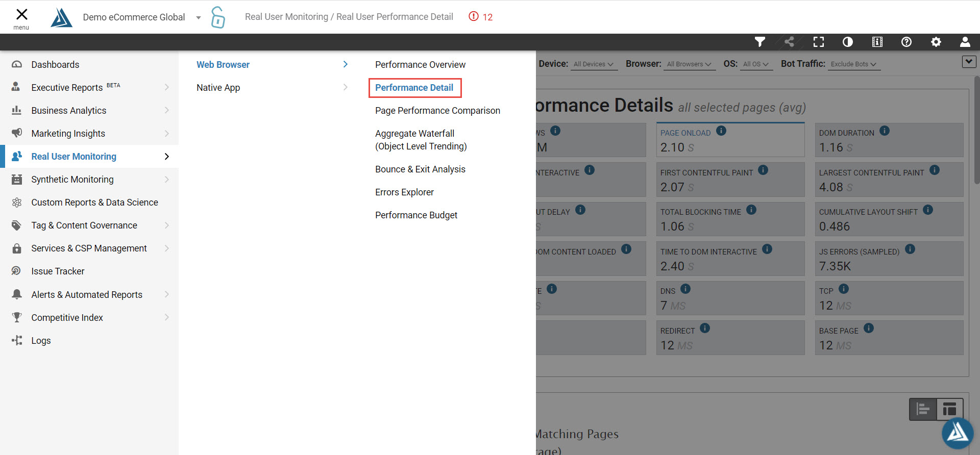Toggle the contrast theme icon
Image resolution: width=980 pixels, height=455 pixels.
point(848,42)
